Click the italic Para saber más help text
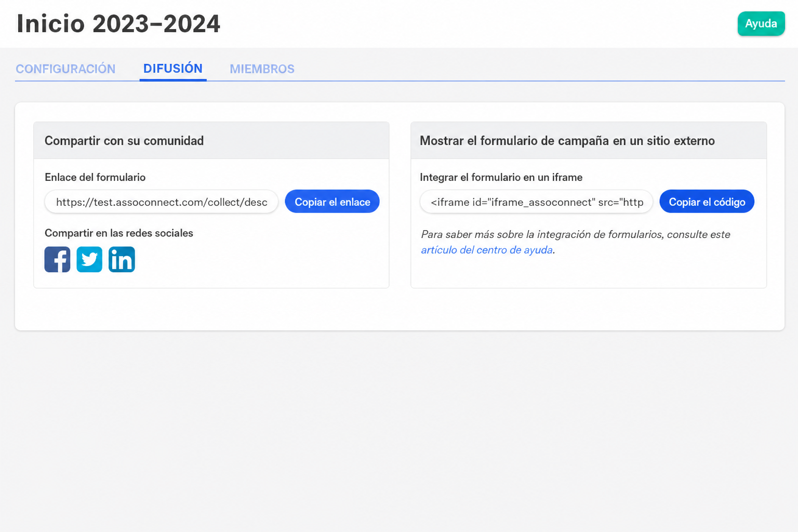The height and width of the screenshot is (532, 798). click(x=576, y=242)
